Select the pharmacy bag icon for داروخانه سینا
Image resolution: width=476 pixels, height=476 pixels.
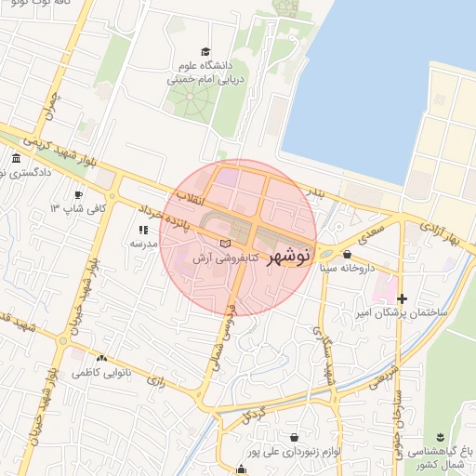pyautogui.click(x=347, y=255)
